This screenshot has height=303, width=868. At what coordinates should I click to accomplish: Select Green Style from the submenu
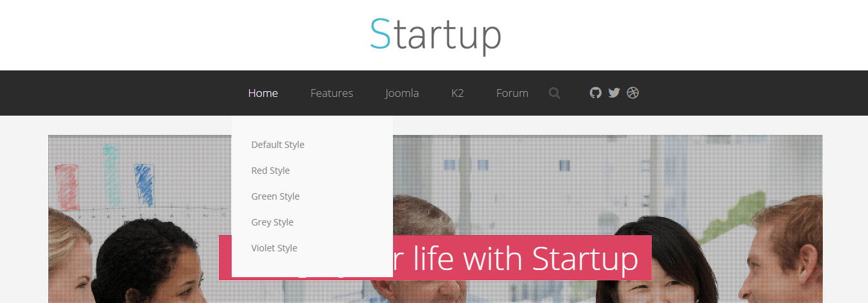click(x=276, y=196)
